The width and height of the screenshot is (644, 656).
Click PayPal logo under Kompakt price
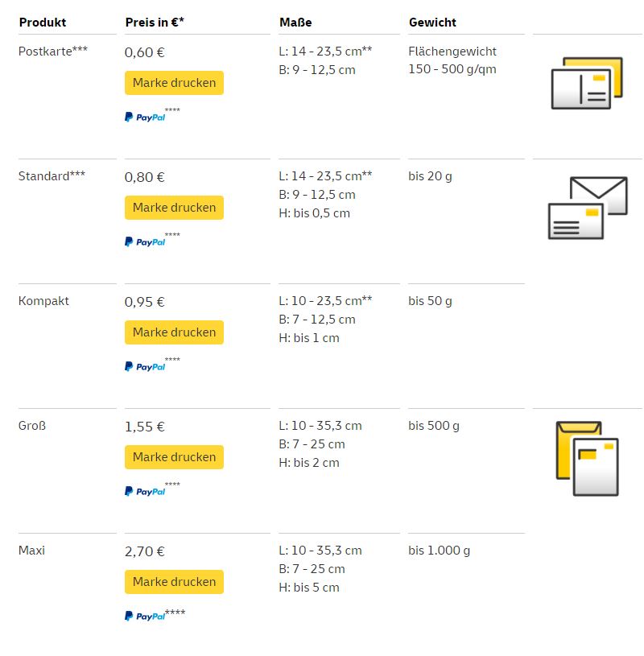click(x=145, y=367)
